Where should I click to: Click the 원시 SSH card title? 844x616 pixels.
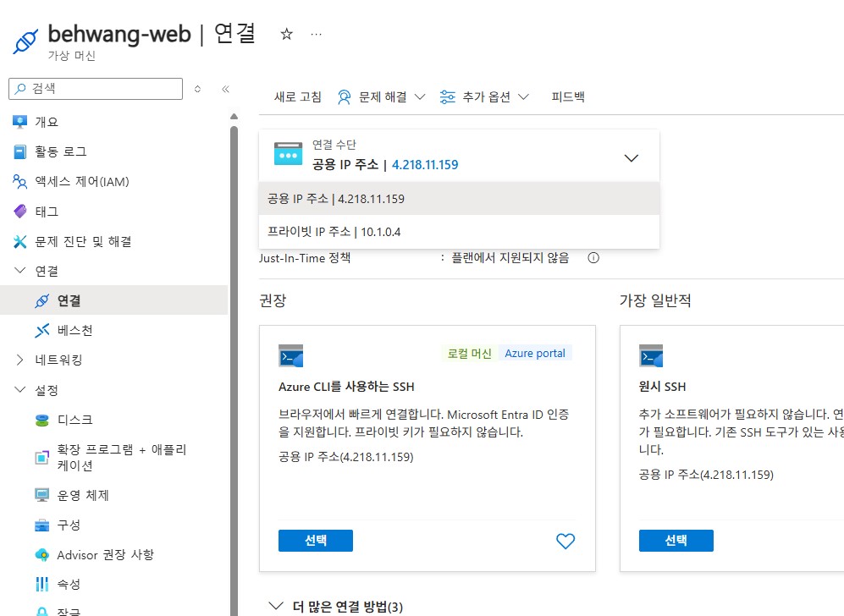[x=662, y=387]
